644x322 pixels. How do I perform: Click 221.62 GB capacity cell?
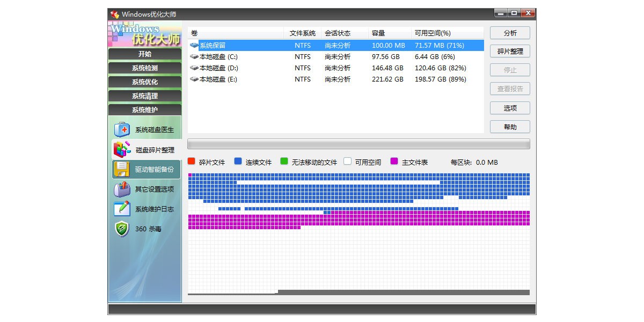(387, 79)
